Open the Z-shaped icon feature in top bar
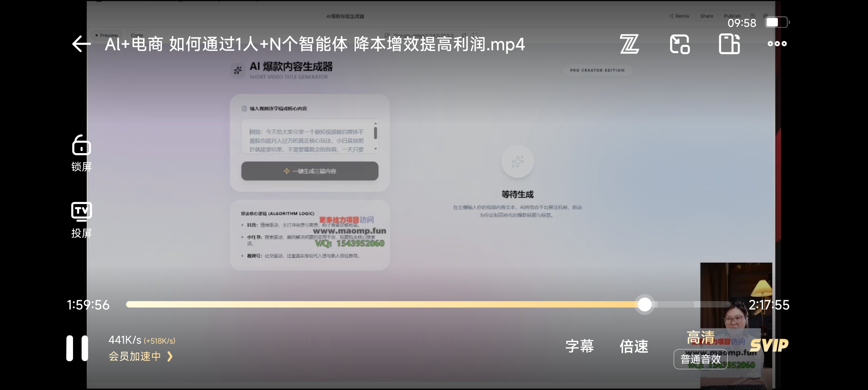Image resolution: width=868 pixels, height=390 pixels. [x=629, y=44]
